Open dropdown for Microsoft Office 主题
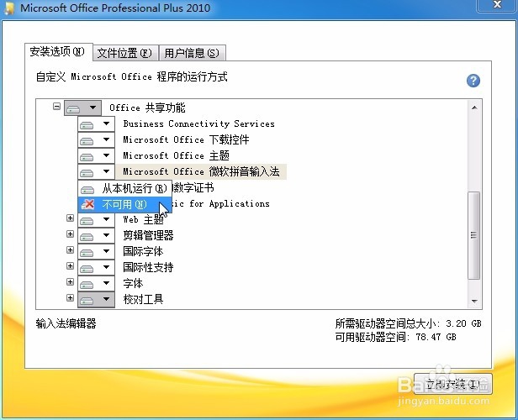 pos(96,155)
